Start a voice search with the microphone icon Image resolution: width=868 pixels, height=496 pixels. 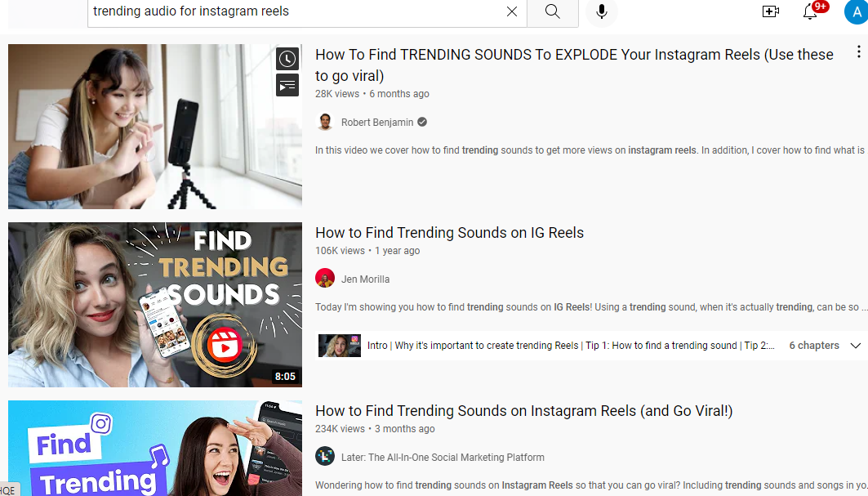pos(602,12)
